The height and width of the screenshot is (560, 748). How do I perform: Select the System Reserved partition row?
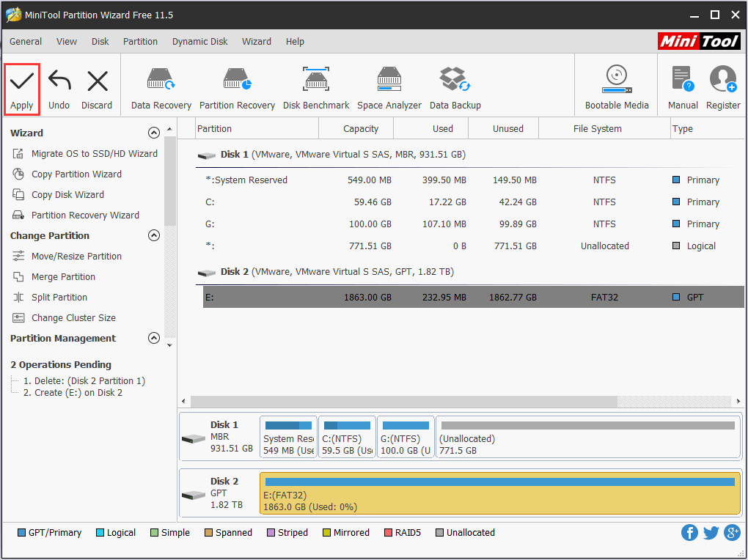(474, 180)
